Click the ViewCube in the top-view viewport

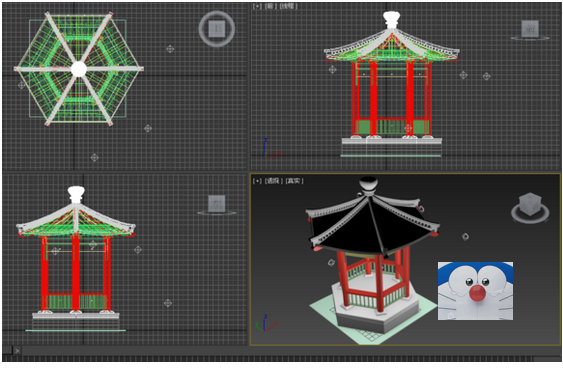[217, 29]
